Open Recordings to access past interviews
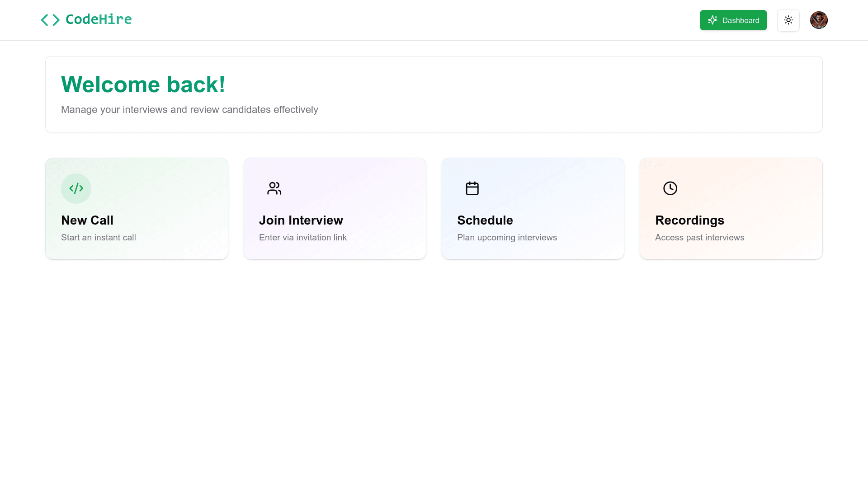 click(731, 208)
